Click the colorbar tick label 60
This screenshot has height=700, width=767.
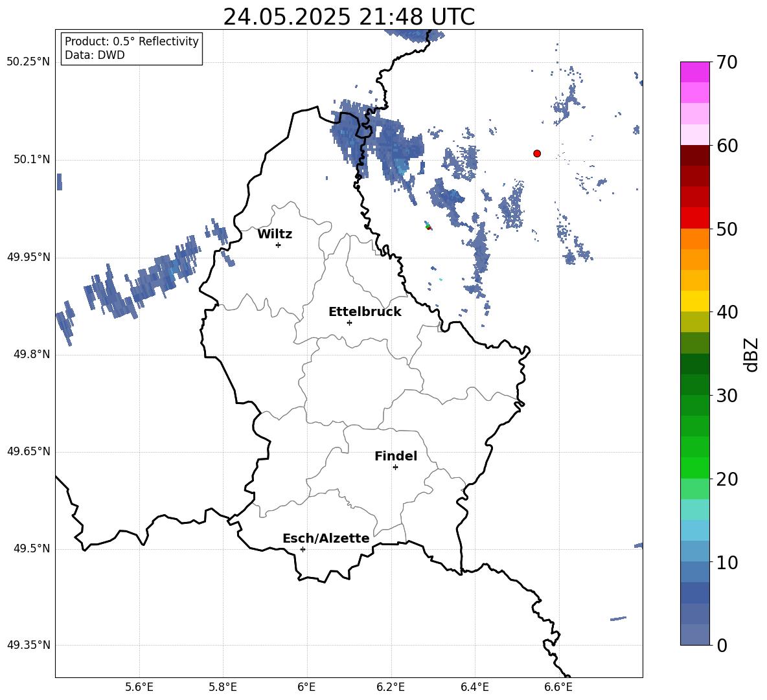tap(726, 146)
